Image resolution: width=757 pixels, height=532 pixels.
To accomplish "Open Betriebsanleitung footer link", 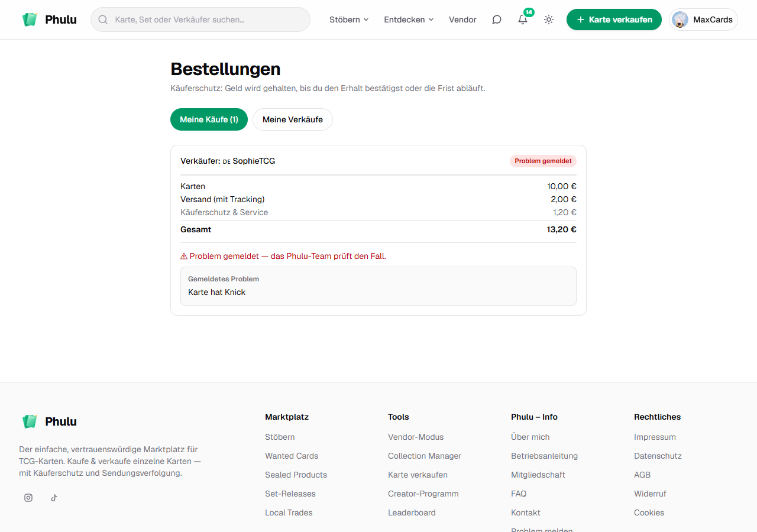I will (x=544, y=456).
